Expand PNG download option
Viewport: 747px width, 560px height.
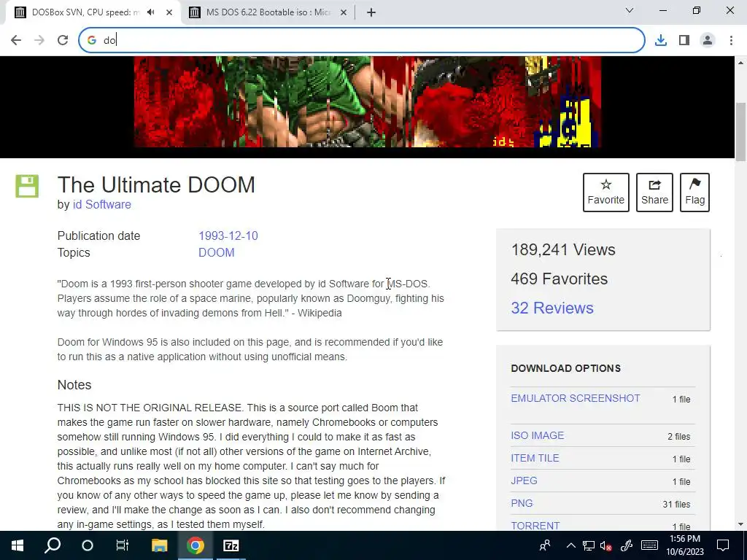pyautogui.click(x=522, y=503)
